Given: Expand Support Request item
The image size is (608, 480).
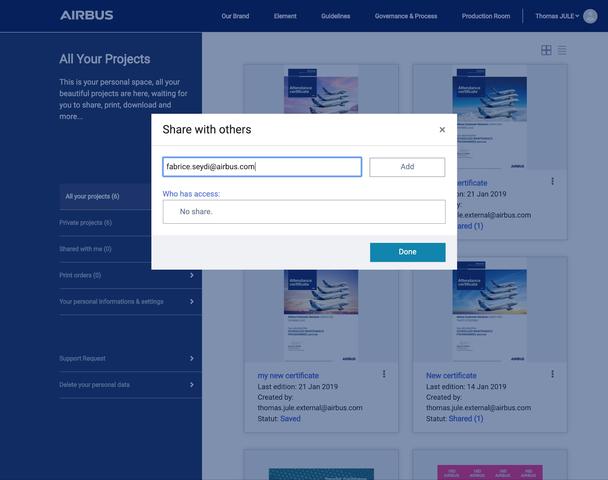Looking at the screenshot, I should click(x=126, y=359).
